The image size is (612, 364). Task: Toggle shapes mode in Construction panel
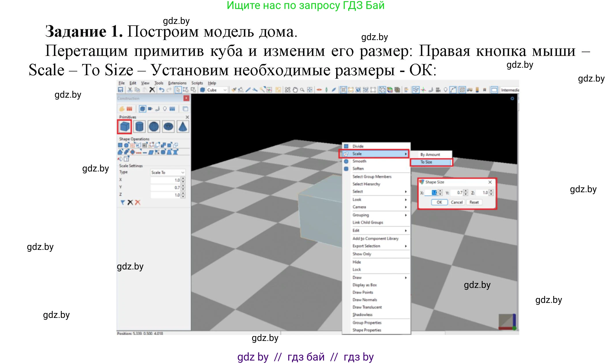coord(142,109)
